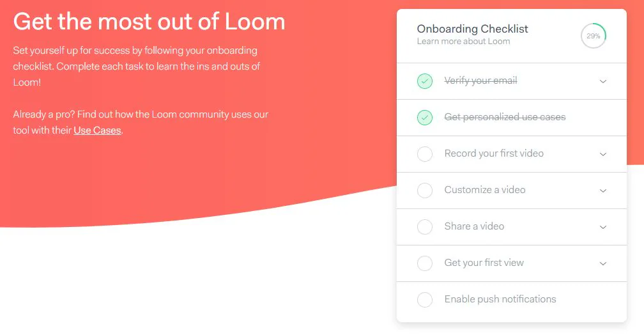This screenshot has width=644, height=335.
Task: Click the green checkmark beside Get personalized use cases
Action: point(425,118)
